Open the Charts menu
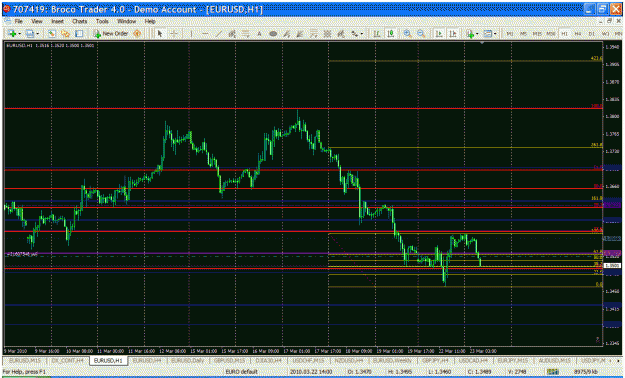Image resolution: width=625 pixels, height=378 pixels. coord(80,21)
